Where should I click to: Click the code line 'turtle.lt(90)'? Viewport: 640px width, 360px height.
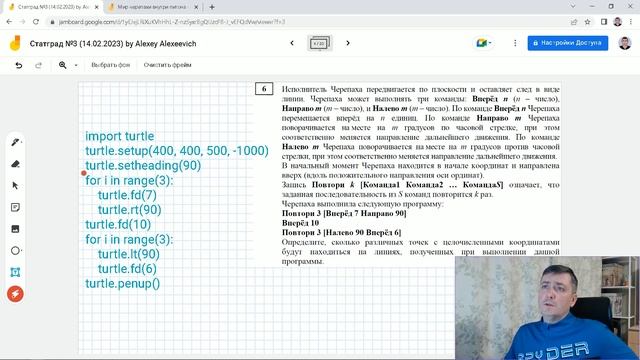click(129, 254)
